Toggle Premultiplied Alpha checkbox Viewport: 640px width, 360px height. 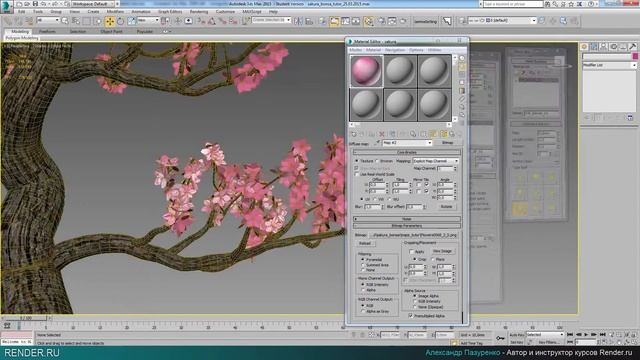click(411, 316)
